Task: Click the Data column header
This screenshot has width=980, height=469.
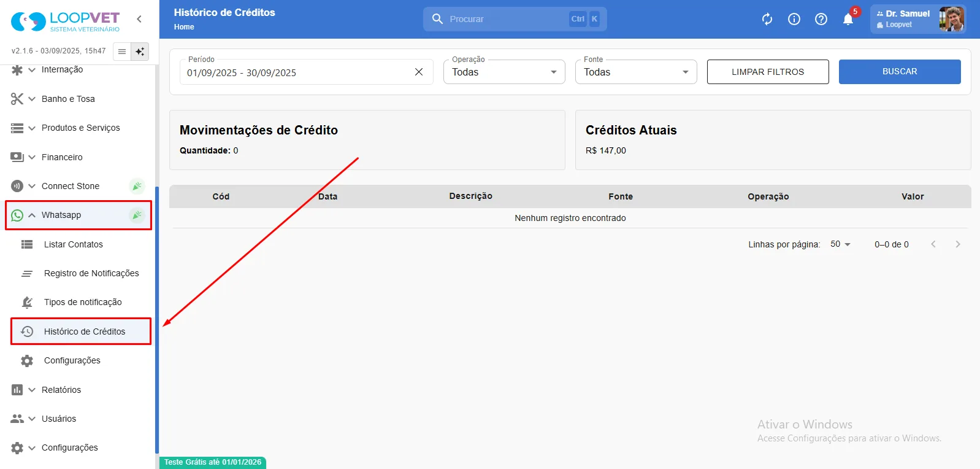Action: (328, 196)
